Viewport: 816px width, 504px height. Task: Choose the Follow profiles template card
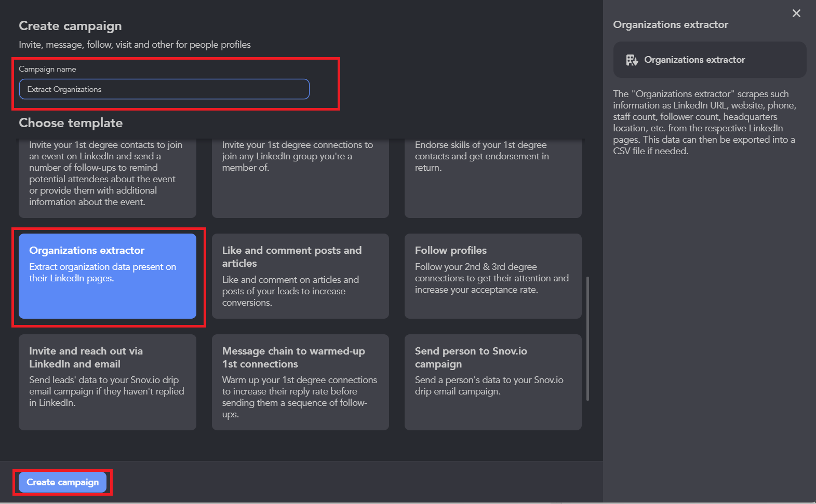pos(493,276)
